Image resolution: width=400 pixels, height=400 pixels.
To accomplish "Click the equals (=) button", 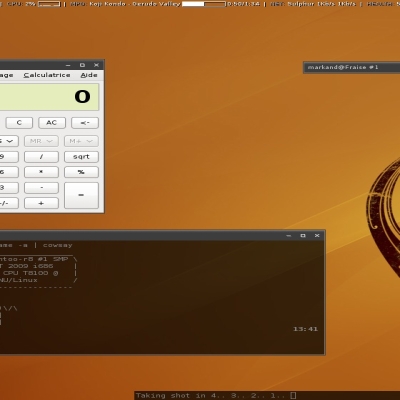I will click(x=81, y=195).
